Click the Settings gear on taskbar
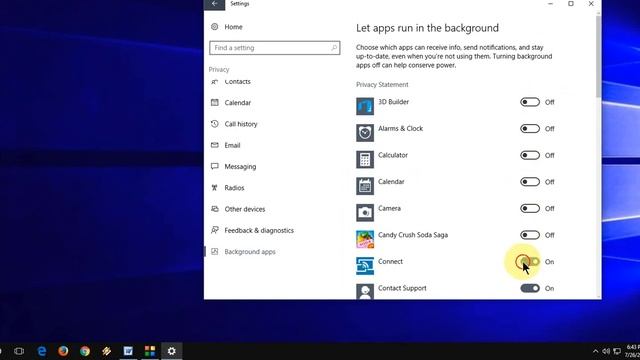 click(171, 351)
